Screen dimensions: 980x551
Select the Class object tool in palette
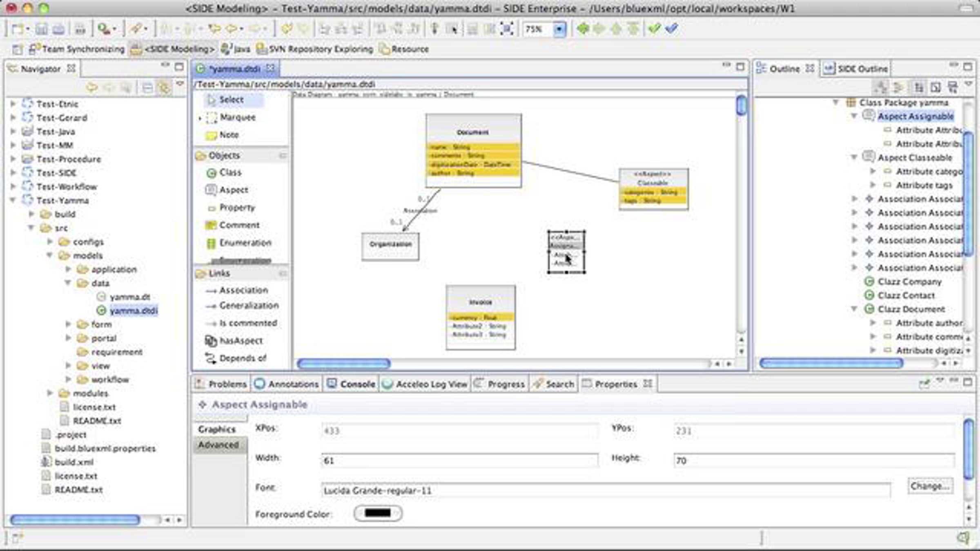230,173
